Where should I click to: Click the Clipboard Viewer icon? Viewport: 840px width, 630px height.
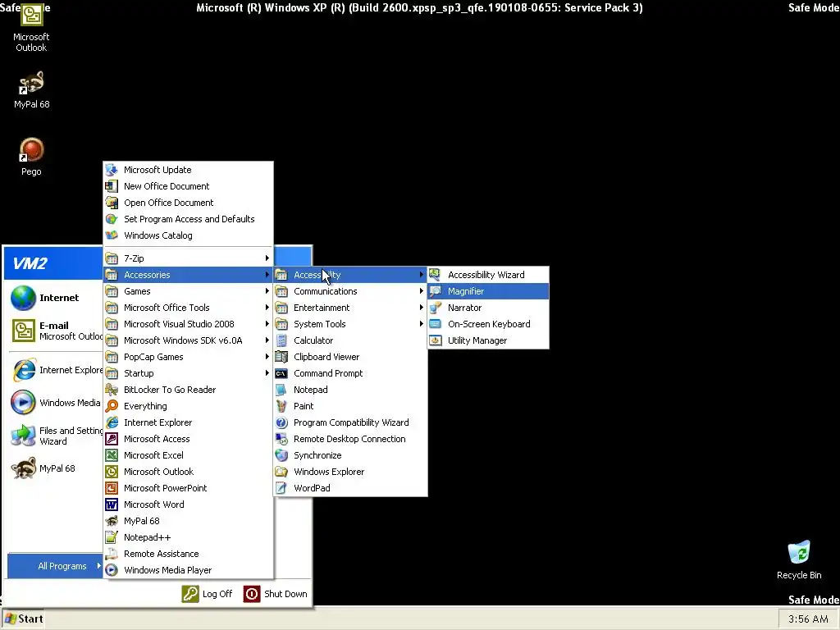(x=281, y=357)
